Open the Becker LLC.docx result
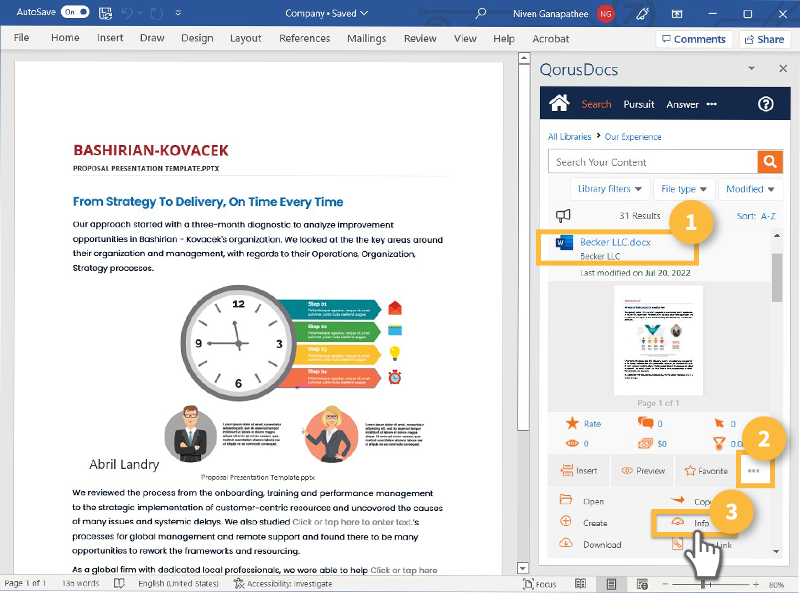Viewport: 800px width, 593px height. [x=615, y=242]
